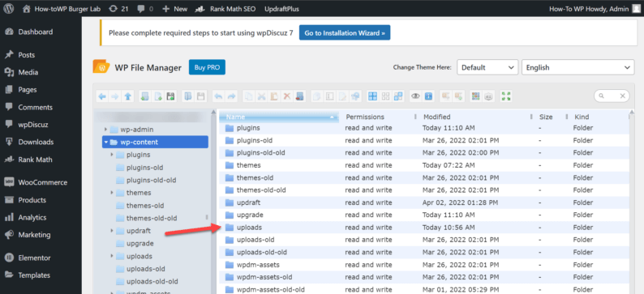The width and height of the screenshot is (644, 294).
Task: Collapse the wp-content tree node
Action: tap(106, 143)
